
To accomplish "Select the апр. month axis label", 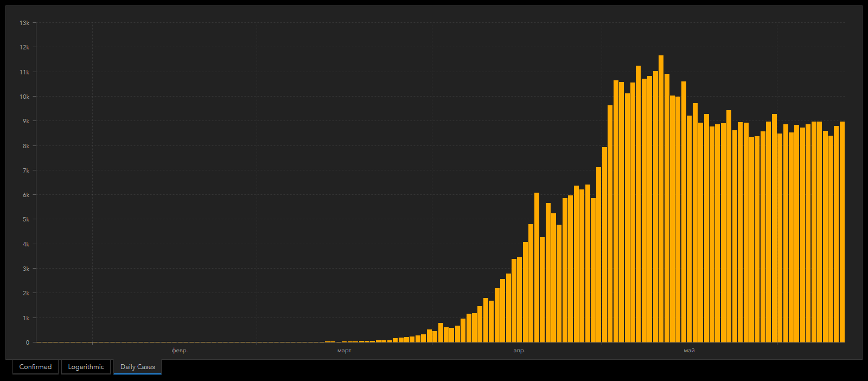I will (x=519, y=351).
